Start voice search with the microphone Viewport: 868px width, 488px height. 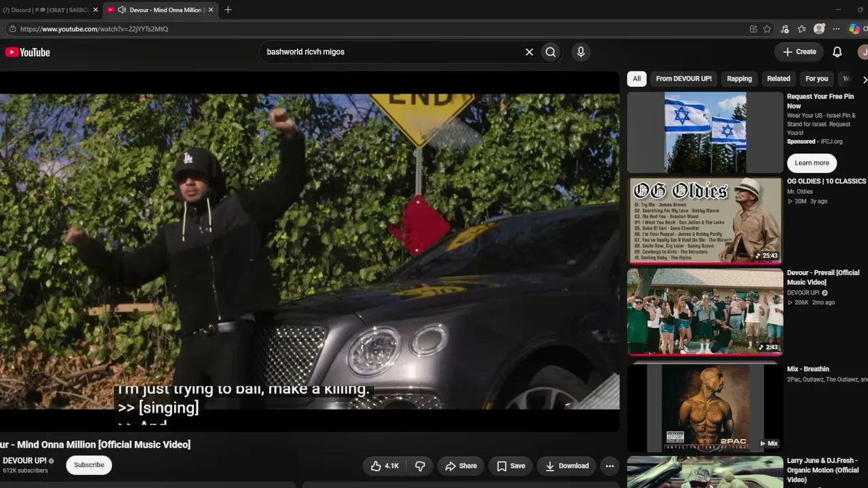(x=580, y=52)
